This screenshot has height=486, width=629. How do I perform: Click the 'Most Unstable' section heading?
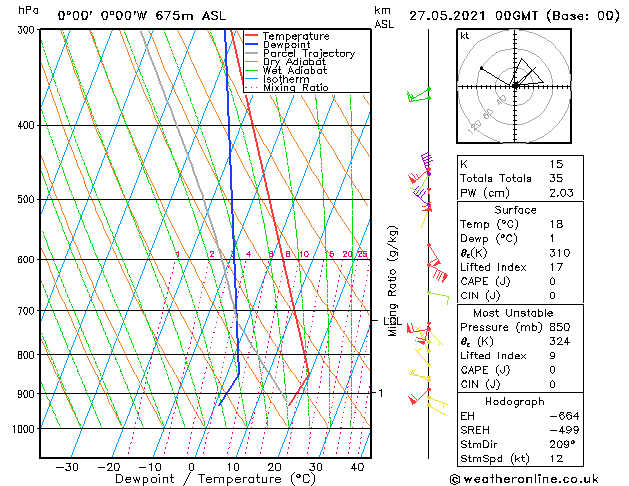coord(513,313)
